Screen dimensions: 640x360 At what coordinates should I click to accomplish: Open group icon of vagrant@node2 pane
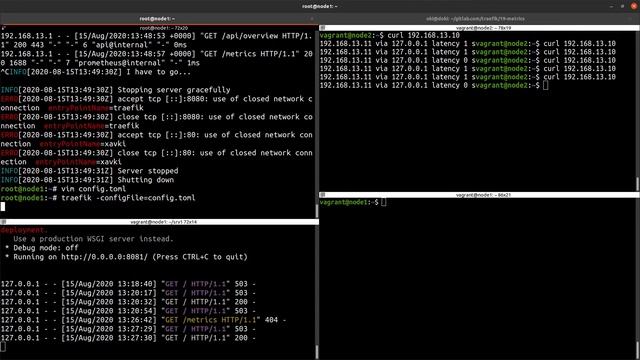pyautogui.click(x=322, y=28)
